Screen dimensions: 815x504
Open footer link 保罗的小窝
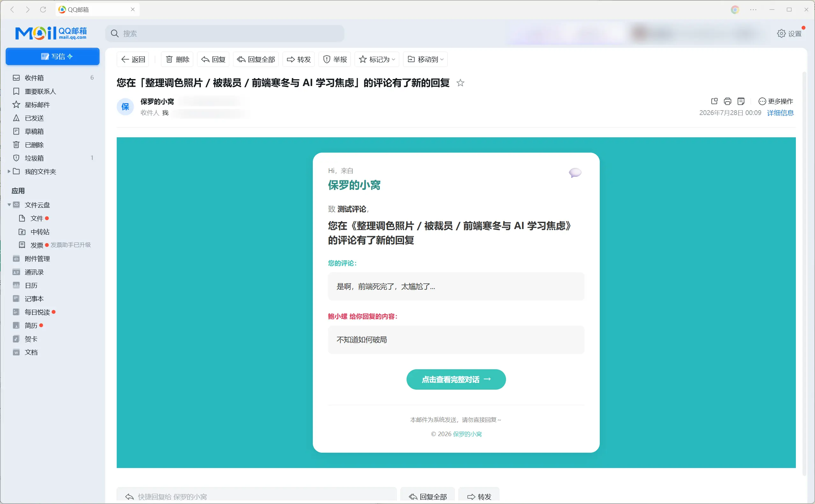[x=467, y=434]
